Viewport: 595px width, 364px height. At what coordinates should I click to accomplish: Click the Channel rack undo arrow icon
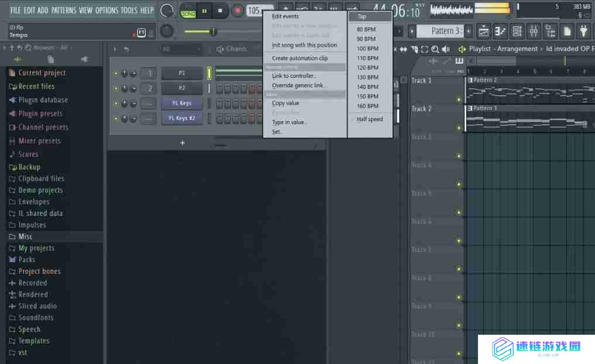coord(126,49)
